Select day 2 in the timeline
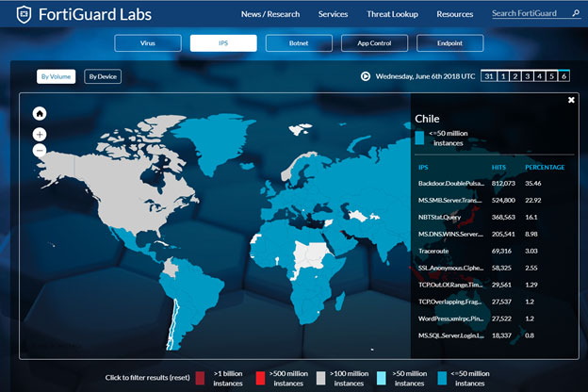The image size is (588, 392). point(515,76)
